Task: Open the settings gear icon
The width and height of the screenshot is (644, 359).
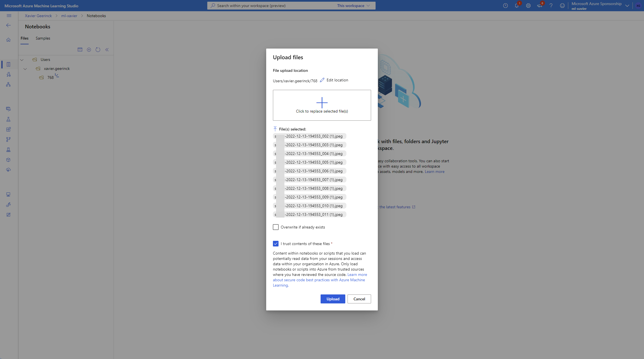Action: pos(528,6)
